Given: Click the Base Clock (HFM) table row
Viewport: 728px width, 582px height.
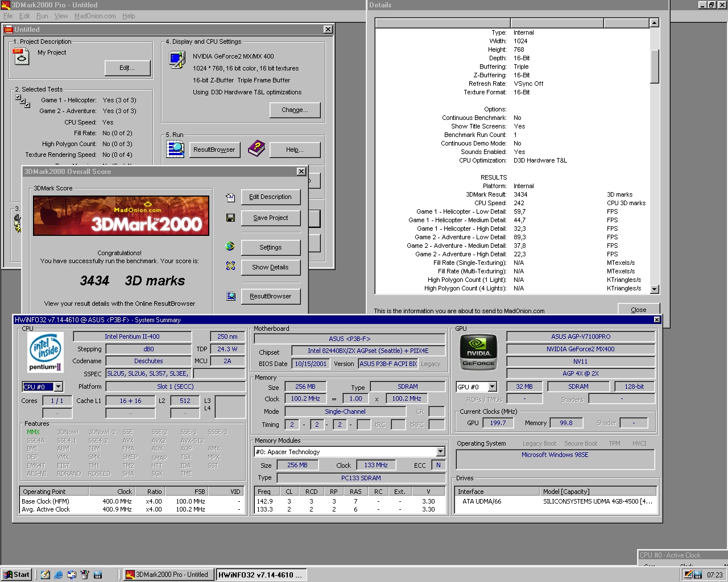Looking at the screenshot, I should click(132, 501).
